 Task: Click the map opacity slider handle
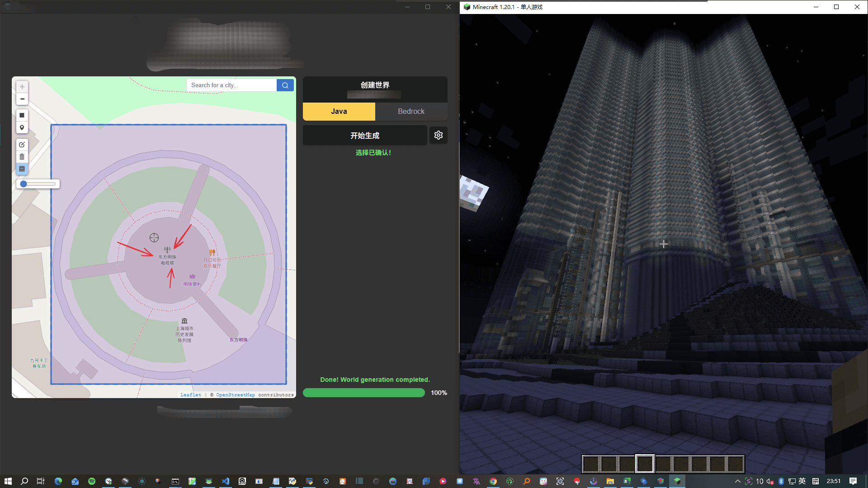click(24, 184)
